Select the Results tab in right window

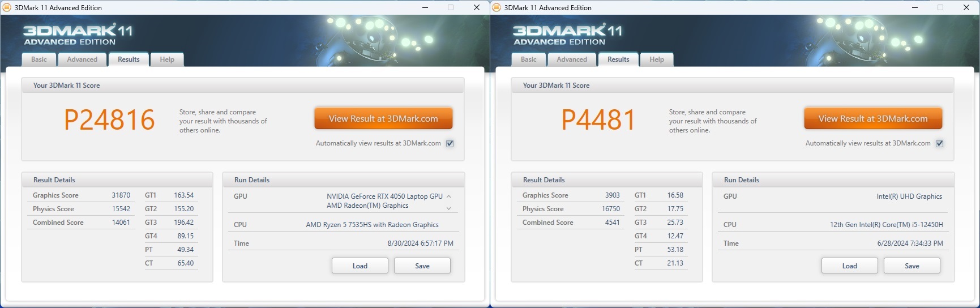pyautogui.click(x=618, y=59)
